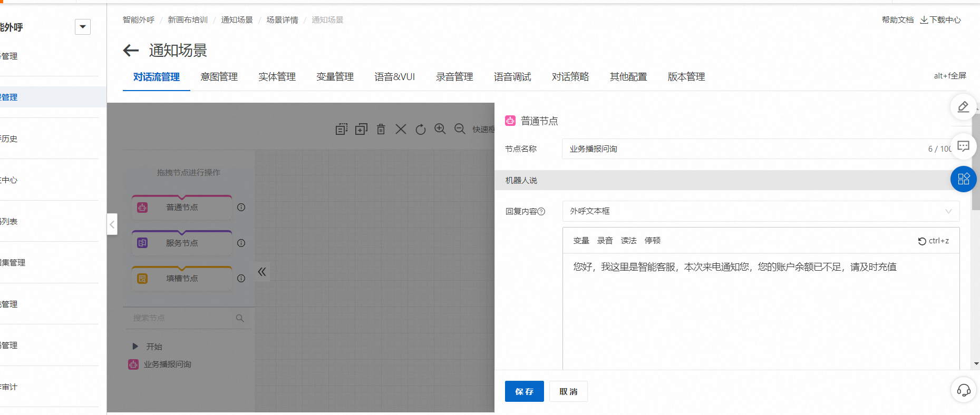Click the info icon next to 填槽节点
Screen dimensions: 980x415
point(241,278)
